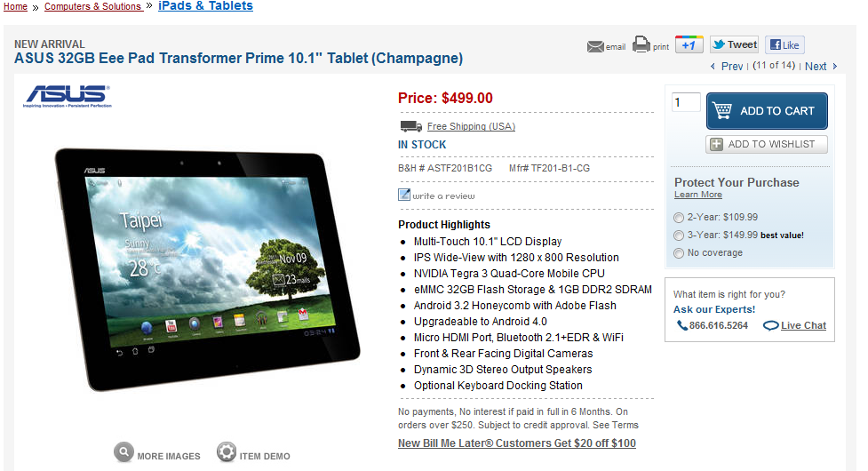Select the 2-Year $109.99 protection plan
This screenshot has width=868, height=471.
(x=678, y=218)
